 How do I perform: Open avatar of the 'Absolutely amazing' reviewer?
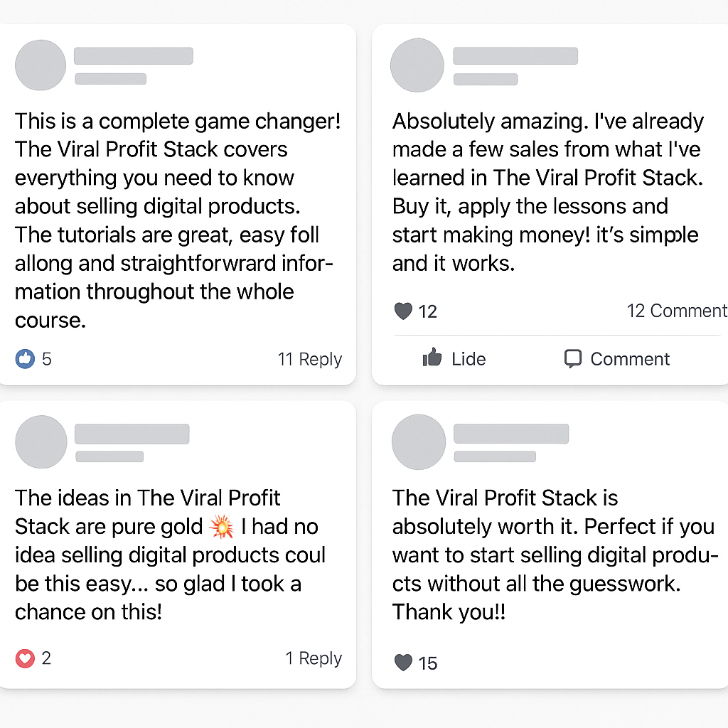point(417,65)
